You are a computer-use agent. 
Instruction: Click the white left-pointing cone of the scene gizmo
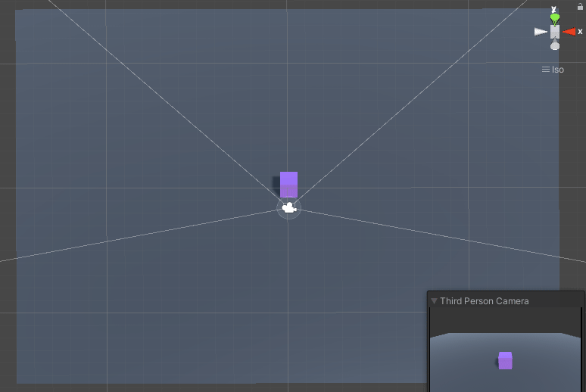(541, 32)
